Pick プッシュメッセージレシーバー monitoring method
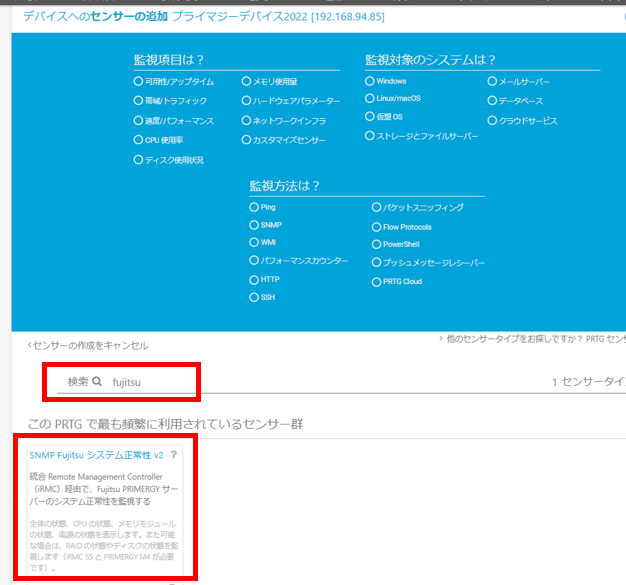The image size is (626, 585). (x=376, y=262)
